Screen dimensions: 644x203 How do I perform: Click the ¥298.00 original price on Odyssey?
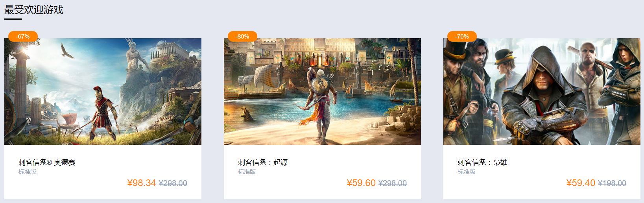point(173,183)
